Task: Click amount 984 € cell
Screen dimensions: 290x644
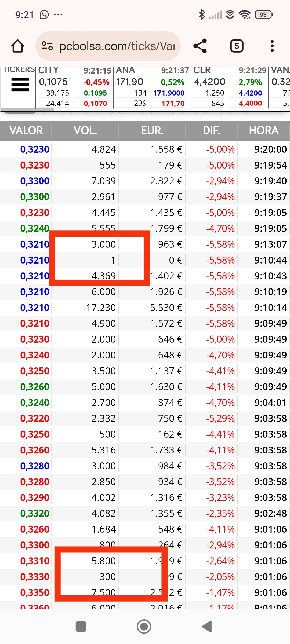Action: pos(170,466)
